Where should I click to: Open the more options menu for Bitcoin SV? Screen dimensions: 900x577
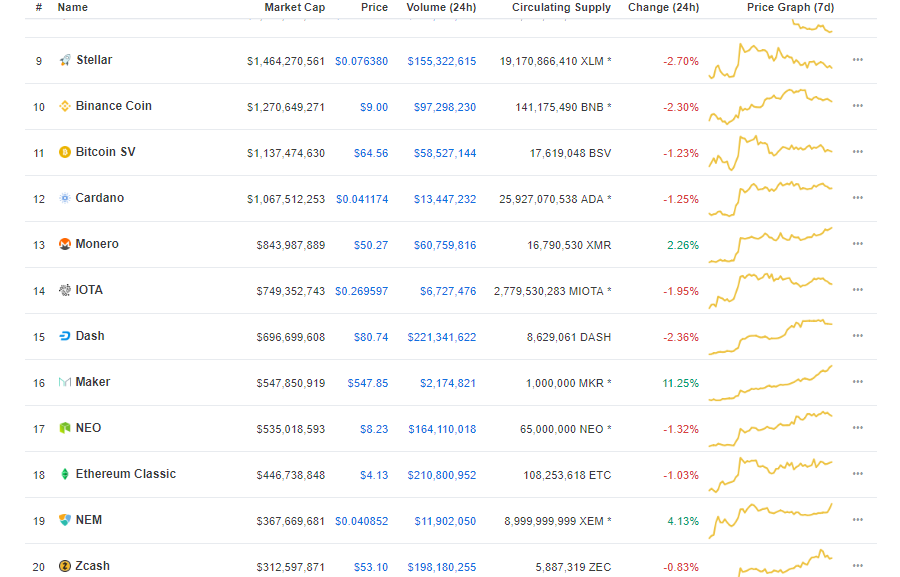pyautogui.click(x=858, y=152)
